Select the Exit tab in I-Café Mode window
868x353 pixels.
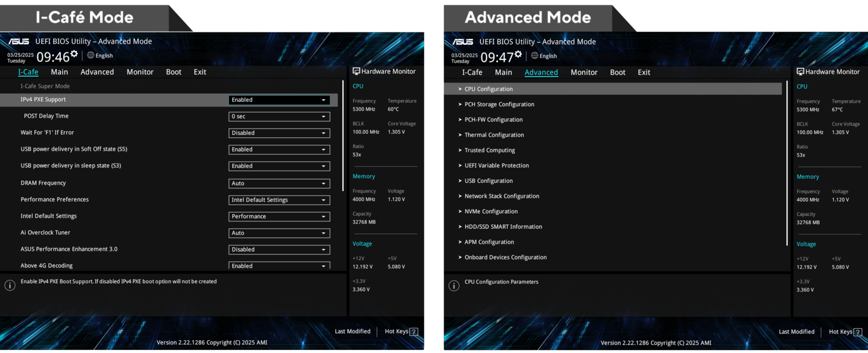(200, 72)
